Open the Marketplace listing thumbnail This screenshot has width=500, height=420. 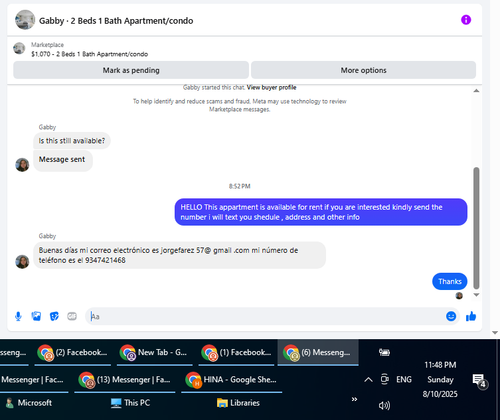point(19,48)
